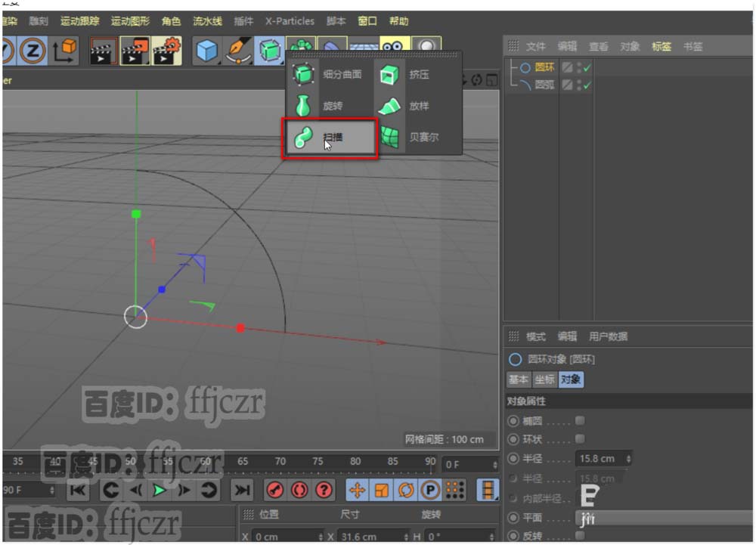Play the animation forwards
This screenshot has height=545, width=756.
(x=160, y=491)
